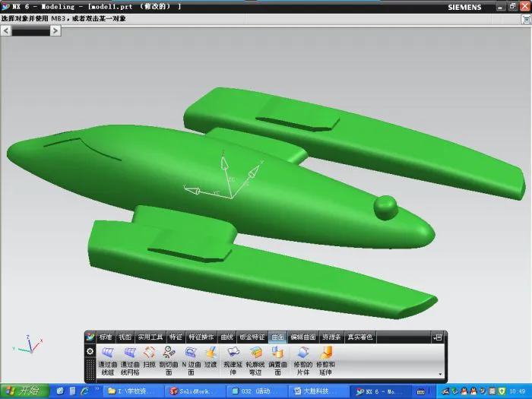This screenshot has width=532, height=399.
Task: Switch to the 特征操作 toolbar tab
Action: click(x=201, y=337)
